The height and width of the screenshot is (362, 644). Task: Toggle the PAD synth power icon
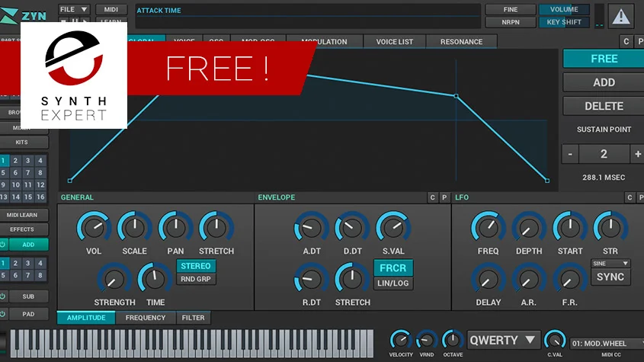point(2,314)
